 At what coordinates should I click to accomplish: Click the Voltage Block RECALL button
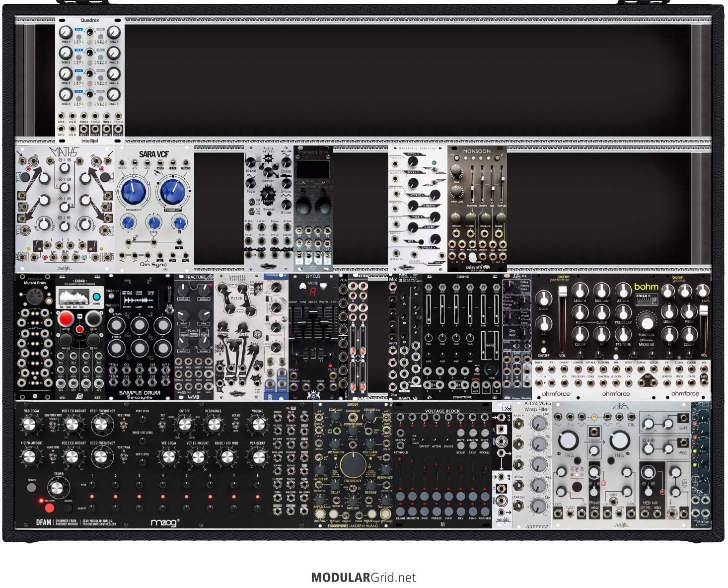pyautogui.click(x=485, y=445)
